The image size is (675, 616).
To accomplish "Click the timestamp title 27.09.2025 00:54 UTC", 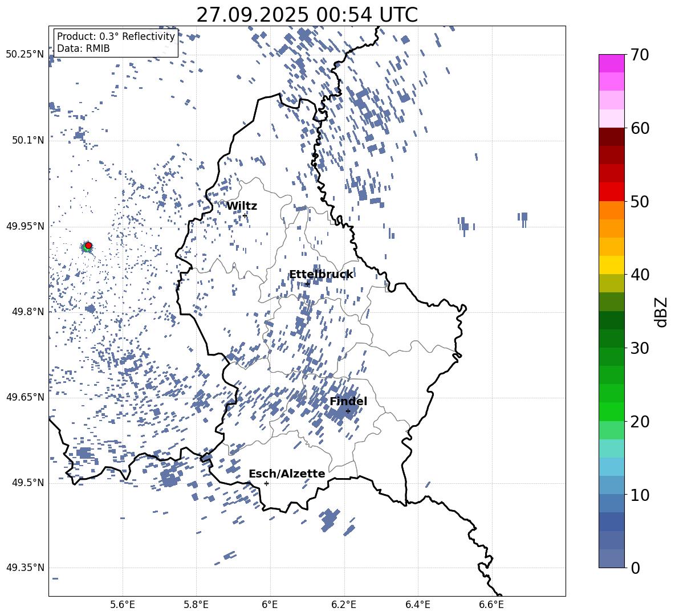I will (307, 15).
